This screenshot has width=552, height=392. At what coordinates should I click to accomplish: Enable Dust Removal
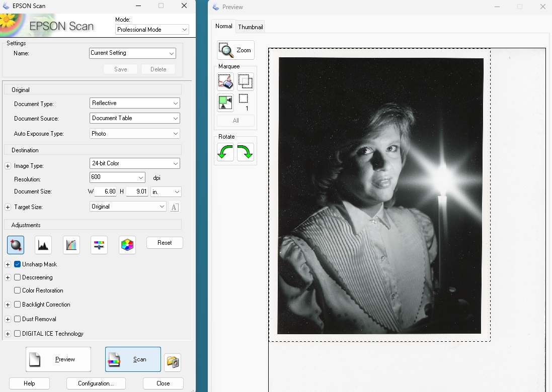coord(17,319)
